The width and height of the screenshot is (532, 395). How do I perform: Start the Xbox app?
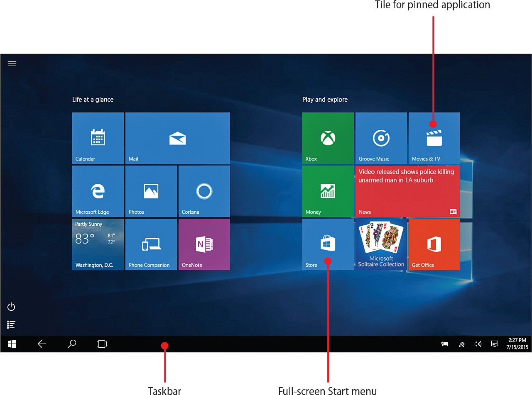click(x=328, y=138)
